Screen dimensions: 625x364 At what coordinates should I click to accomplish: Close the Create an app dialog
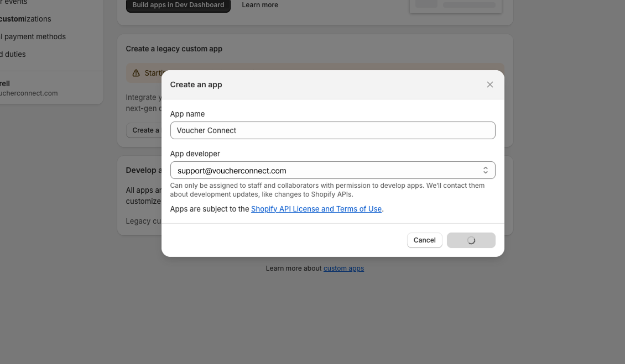click(489, 85)
